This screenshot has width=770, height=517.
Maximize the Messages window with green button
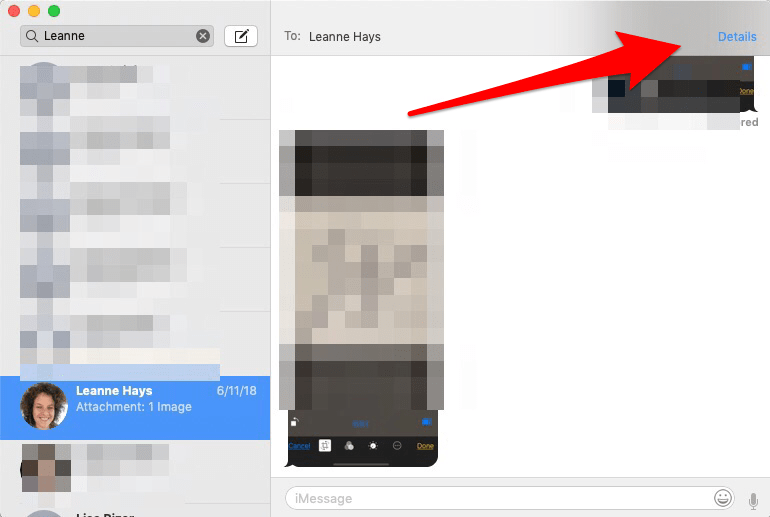click(x=54, y=11)
